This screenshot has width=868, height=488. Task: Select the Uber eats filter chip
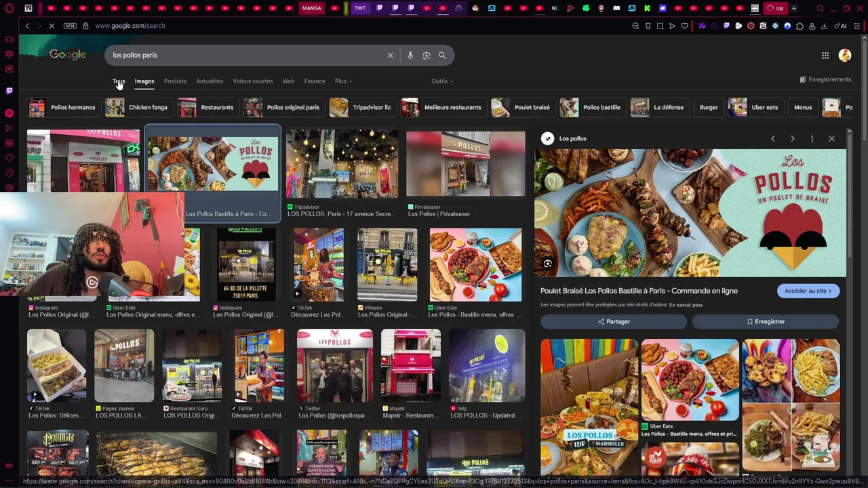coord(755,108)
